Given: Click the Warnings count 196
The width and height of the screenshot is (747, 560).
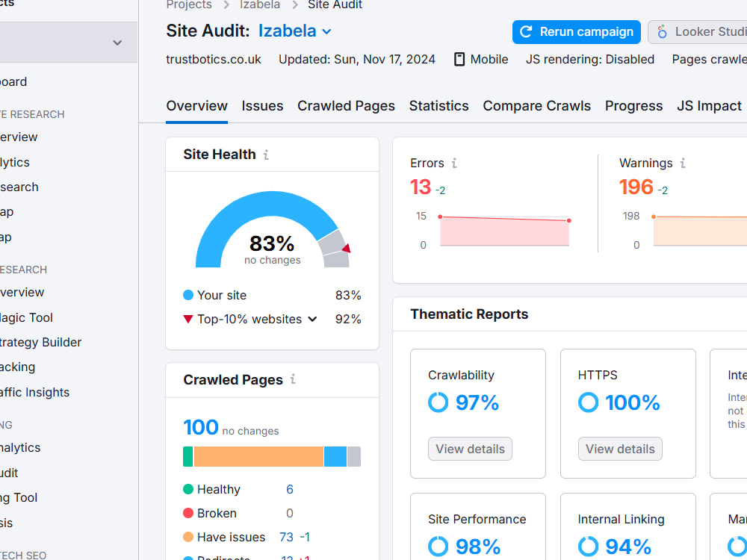Looking at the screenshot, I should click(x=636, y=187).
